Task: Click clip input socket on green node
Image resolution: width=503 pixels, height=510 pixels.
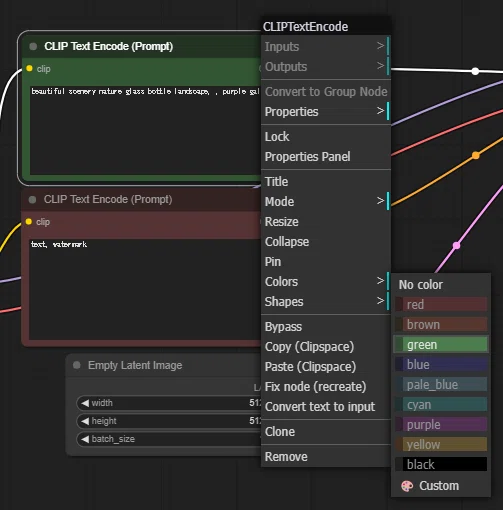Action: coord(29,68)
